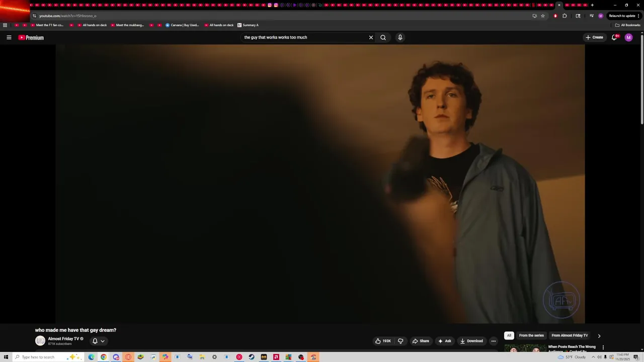Open more actions ellipsis under video

[x=494, y=341]
